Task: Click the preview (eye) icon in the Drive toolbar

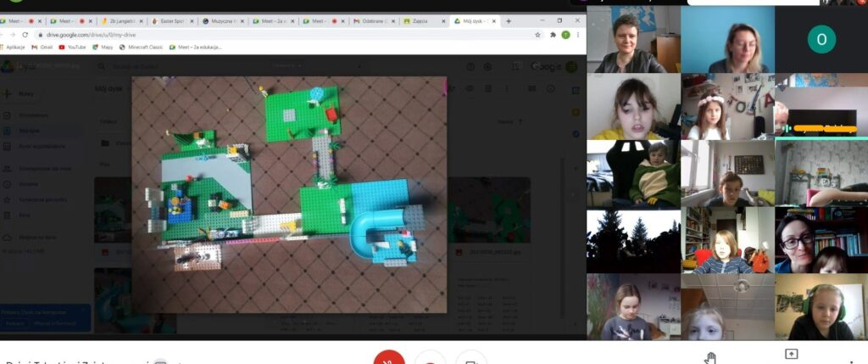Action: [470, 88]
